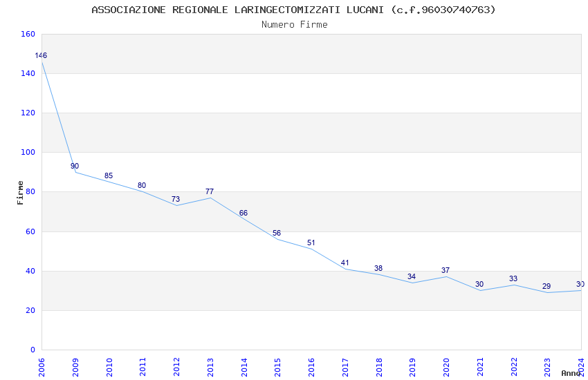Screen dimensions: 588x380
Task: Click the data label 29
Action: click(546, 286)
